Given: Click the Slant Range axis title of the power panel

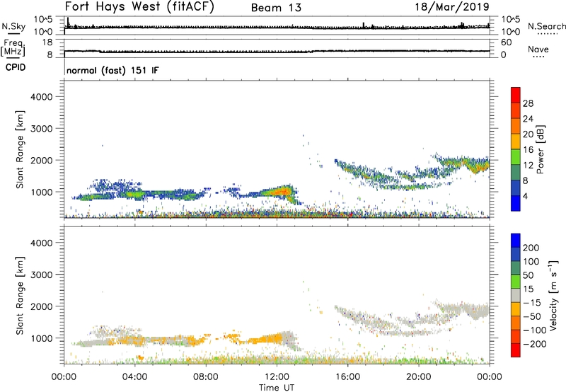Looking at the screenshot, I should pyautogui.click(x=20, y=149).
